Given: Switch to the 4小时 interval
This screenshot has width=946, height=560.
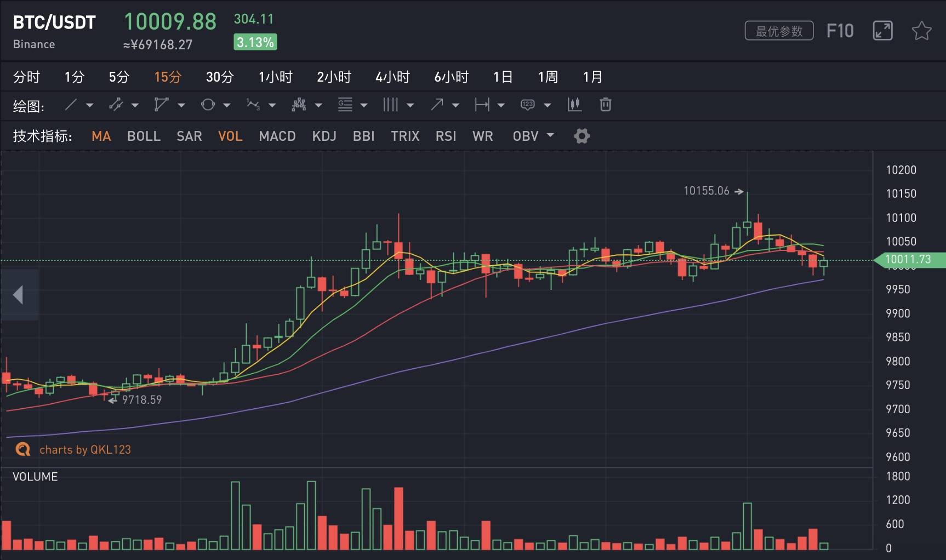Looking at the screenshot, I should coord(392,77).
